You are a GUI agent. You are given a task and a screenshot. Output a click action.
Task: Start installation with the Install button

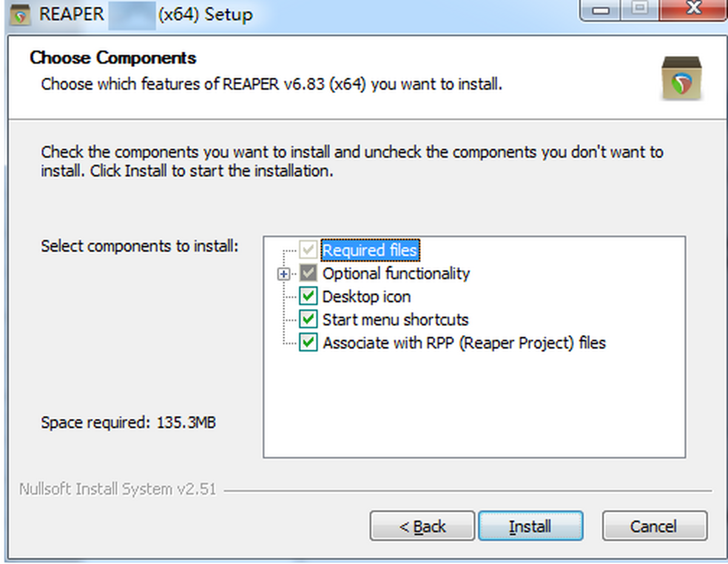point(530,526)
